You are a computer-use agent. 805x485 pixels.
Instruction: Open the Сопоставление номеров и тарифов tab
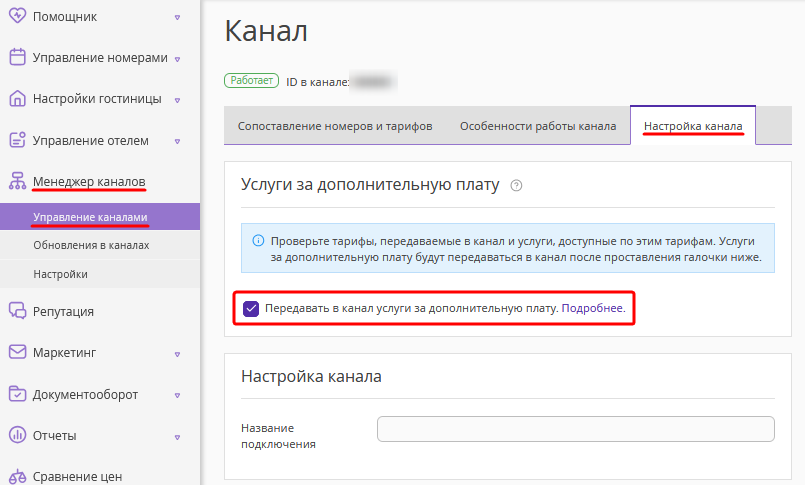pos(335,126)
